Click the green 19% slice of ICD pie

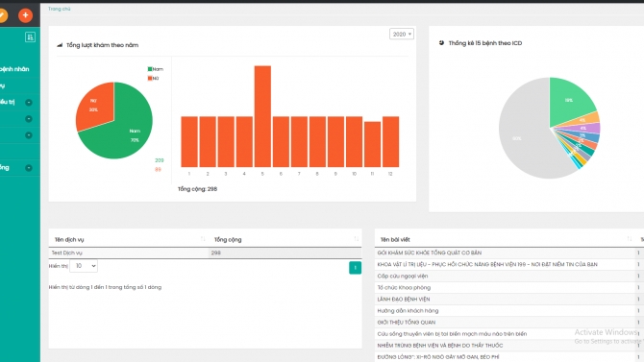pyautogui.click(x=570, y=101)
